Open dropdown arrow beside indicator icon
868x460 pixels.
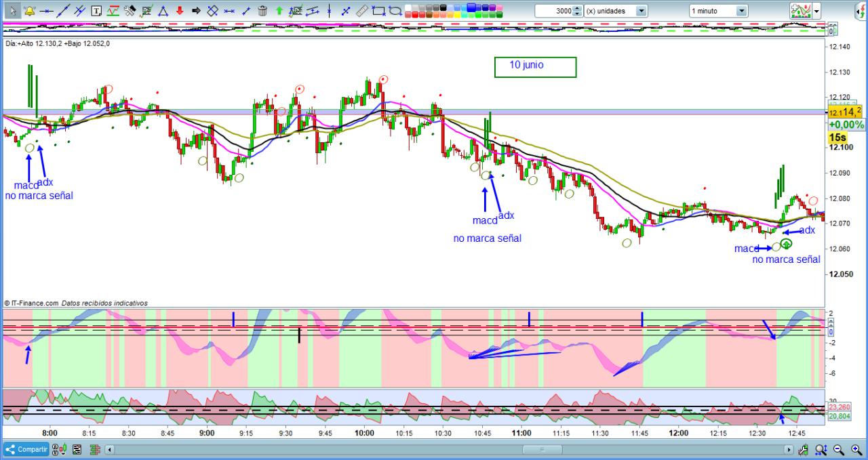point(816,11)
